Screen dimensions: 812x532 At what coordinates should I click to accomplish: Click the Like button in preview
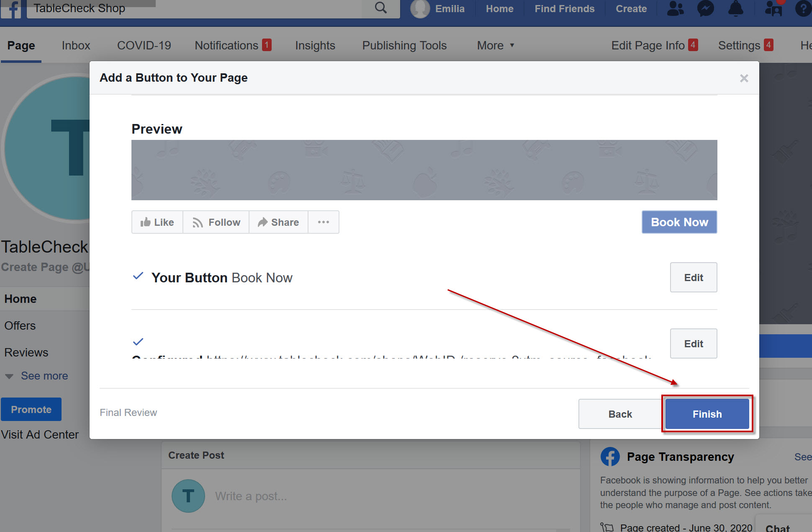click(157, 222)
